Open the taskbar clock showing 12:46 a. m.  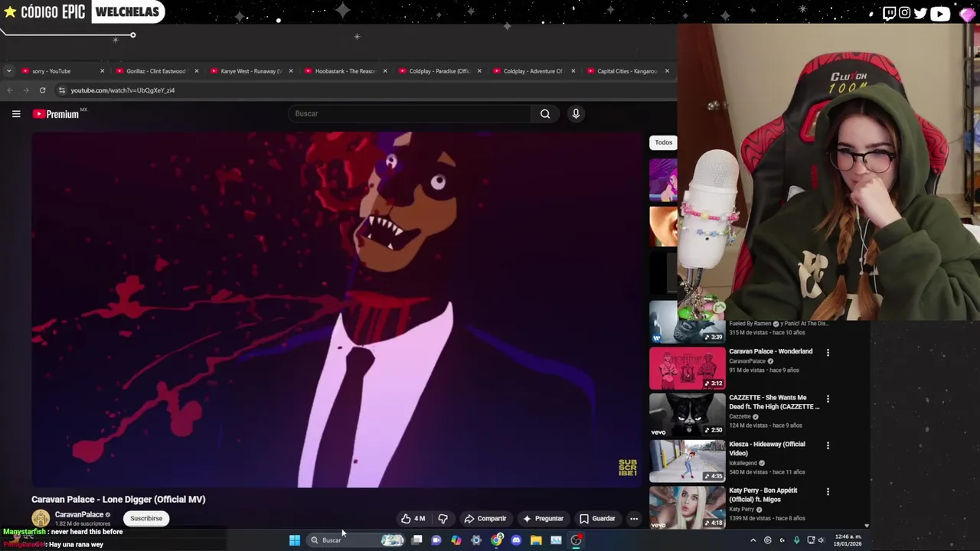847,540
